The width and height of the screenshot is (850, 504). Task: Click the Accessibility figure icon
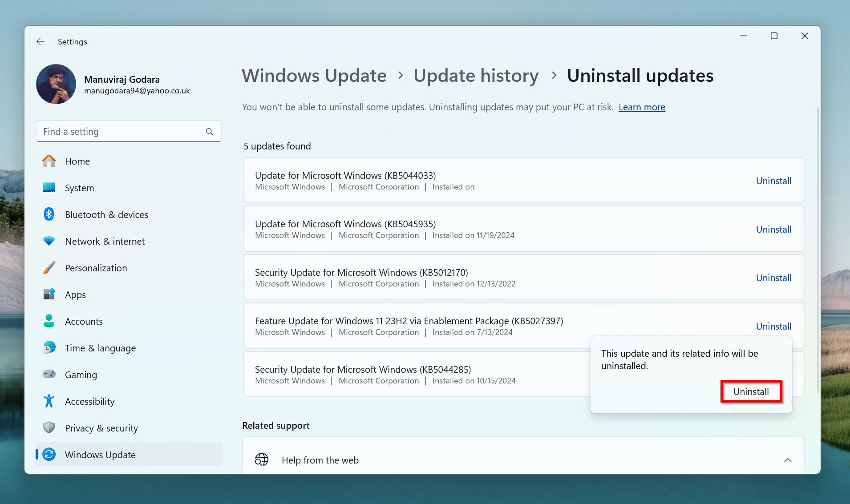click(x=49, y=401)
